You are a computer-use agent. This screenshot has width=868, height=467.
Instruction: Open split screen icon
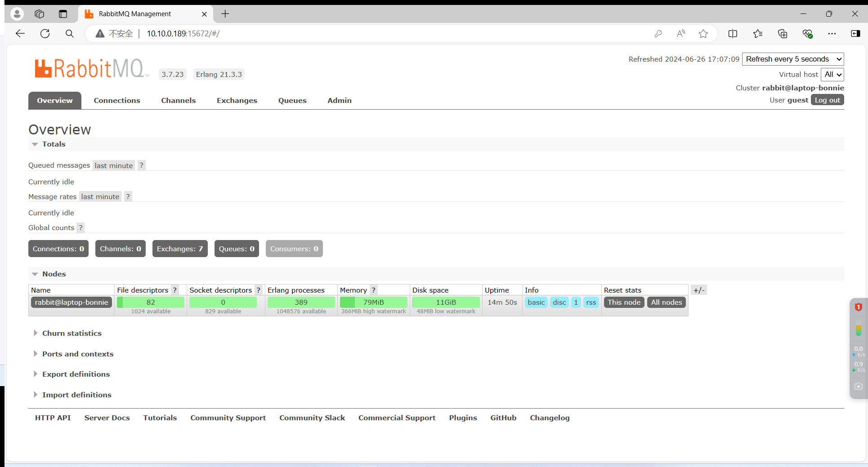[x=733, y=34]
